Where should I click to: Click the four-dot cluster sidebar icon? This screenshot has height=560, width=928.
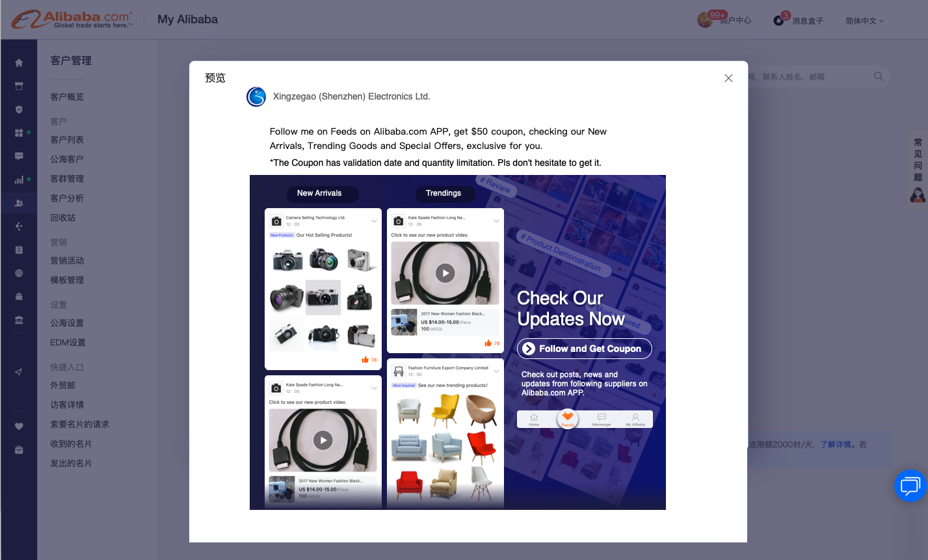pos(19,226)
